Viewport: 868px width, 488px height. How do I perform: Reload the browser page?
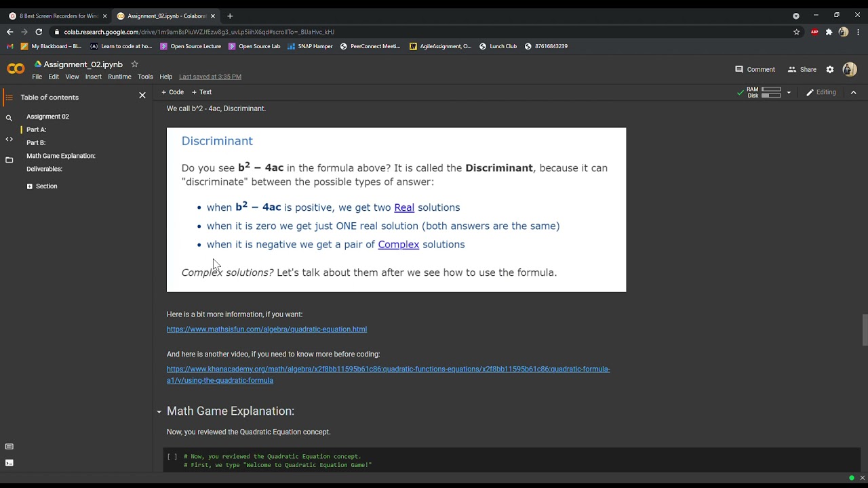click(x=39, y=32)
